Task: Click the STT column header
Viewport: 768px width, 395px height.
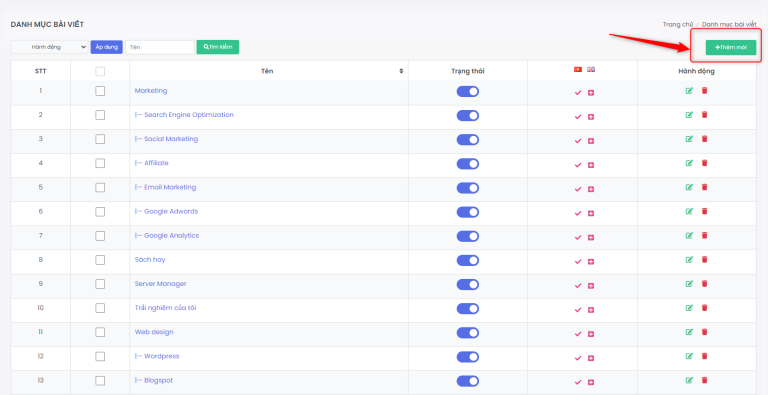Action: click(41, 72)
